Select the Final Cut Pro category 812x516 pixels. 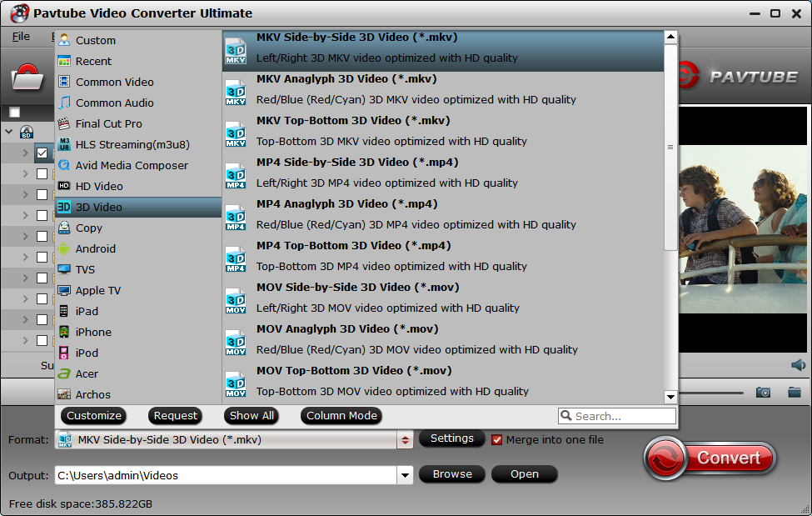(108, 123)
